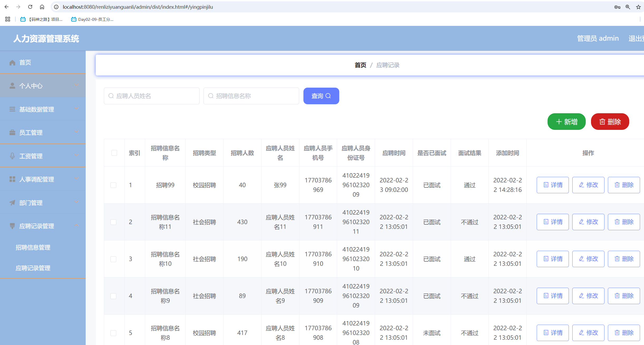
Task: Check the checkbox for row 3
Action: point(114,259)
